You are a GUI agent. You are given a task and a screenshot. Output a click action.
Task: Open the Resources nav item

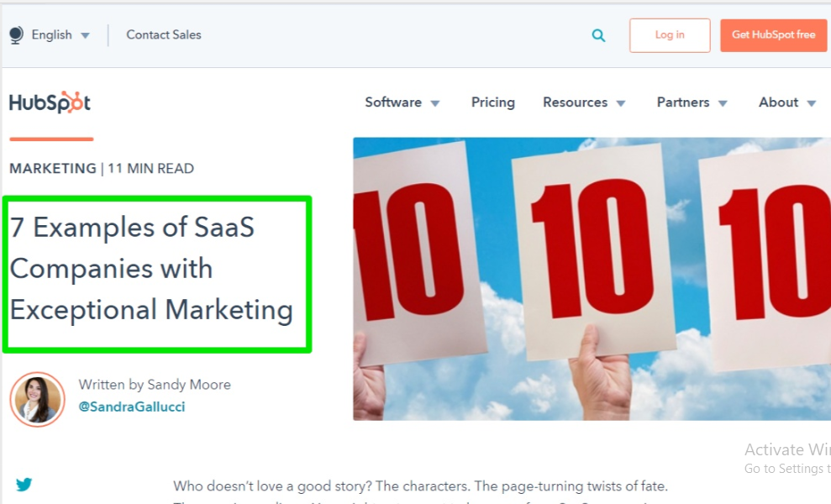(575, 102)
